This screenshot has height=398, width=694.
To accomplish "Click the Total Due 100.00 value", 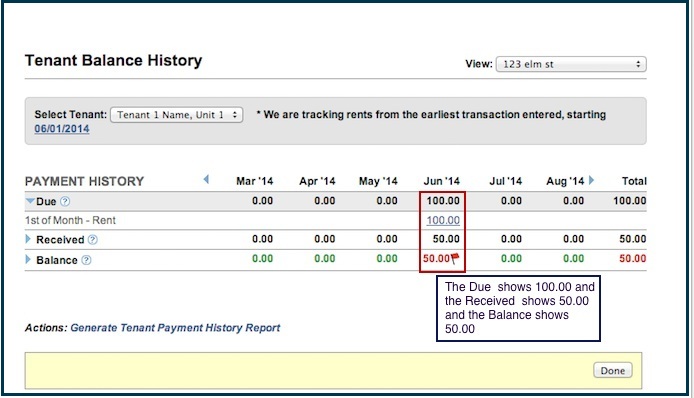I will (630, 201).
